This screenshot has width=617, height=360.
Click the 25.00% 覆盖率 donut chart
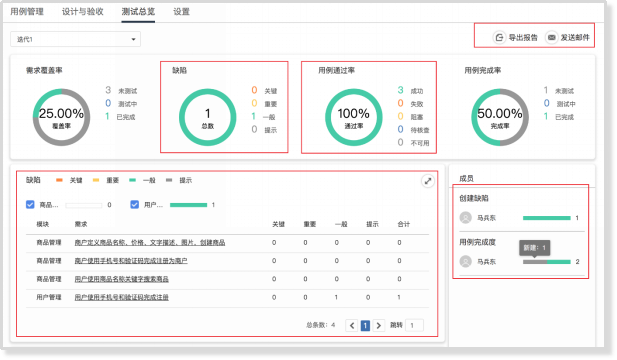(x=61, y=117)
